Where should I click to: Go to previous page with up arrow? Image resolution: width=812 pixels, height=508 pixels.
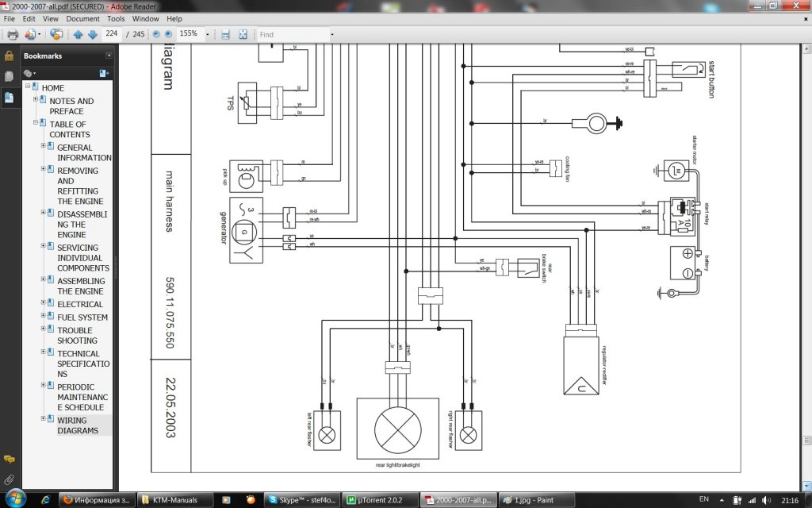point(79,35)
